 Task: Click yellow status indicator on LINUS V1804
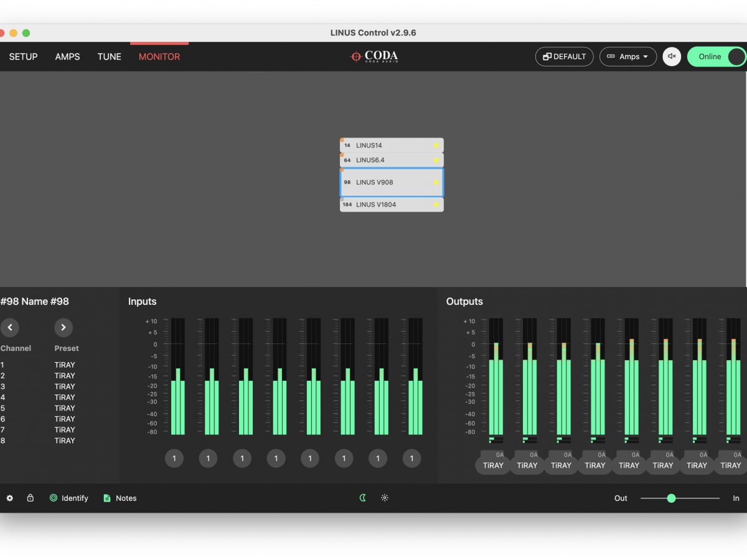click(436, 204)
